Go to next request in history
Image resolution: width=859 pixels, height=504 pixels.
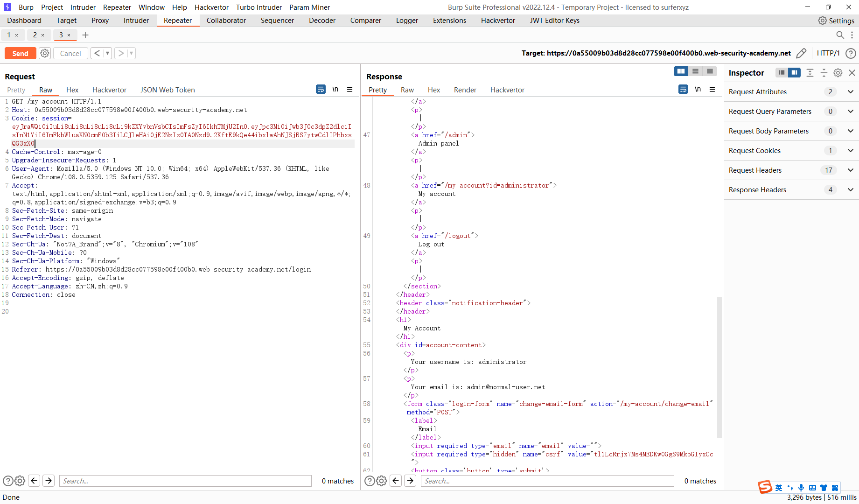[x=121, y=53]
